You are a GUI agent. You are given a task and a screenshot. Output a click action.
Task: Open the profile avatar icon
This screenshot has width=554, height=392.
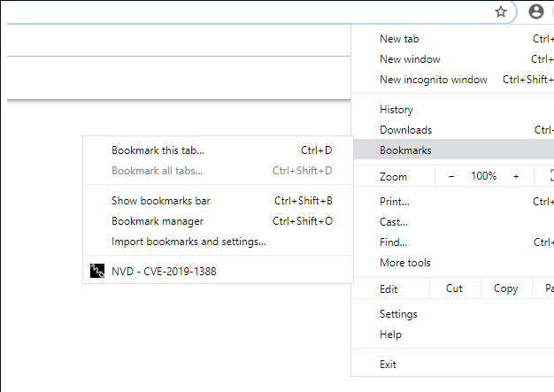pyautogui.click(x=535, y=12)
